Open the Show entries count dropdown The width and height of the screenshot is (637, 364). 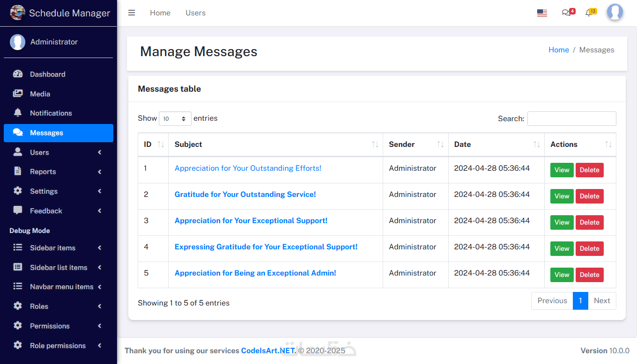pos(175,119)
